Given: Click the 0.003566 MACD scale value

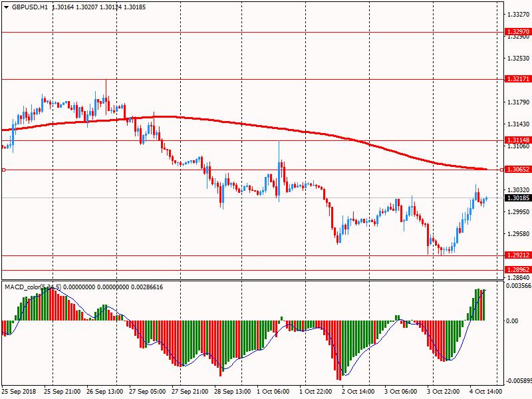Looking at the screenshot, I should coord(519,286).
